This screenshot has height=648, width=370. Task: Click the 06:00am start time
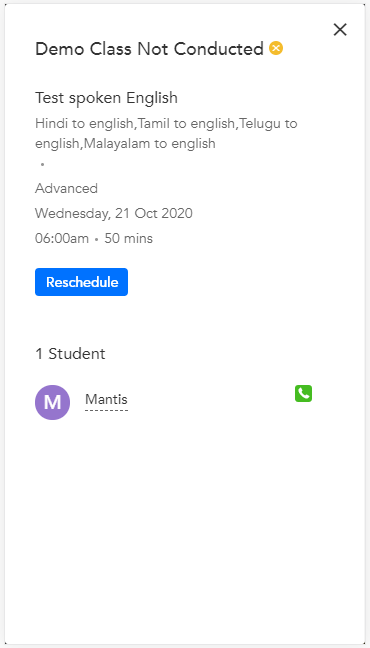62,238
